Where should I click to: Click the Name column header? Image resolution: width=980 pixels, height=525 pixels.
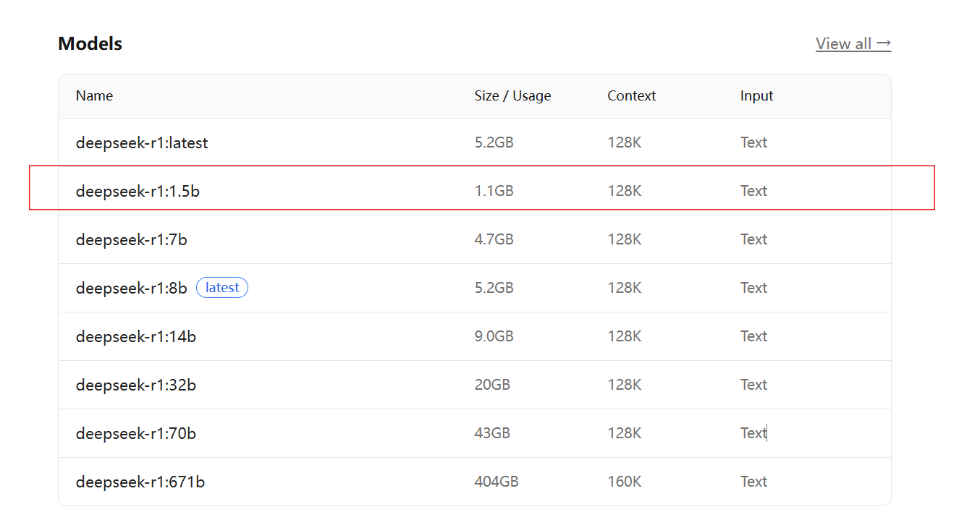pyautogui.click(x=94, y=95)
